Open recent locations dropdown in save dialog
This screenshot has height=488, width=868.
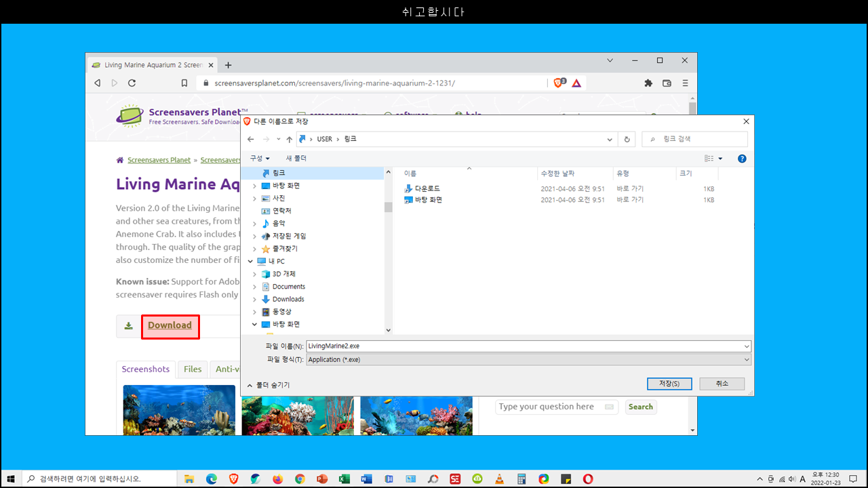[x=278, y=139]
